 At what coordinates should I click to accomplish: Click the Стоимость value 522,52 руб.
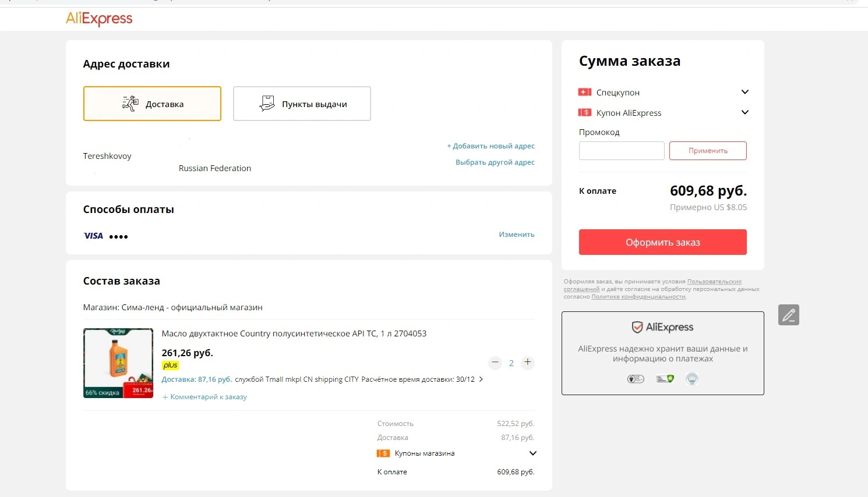pos(516,424)
